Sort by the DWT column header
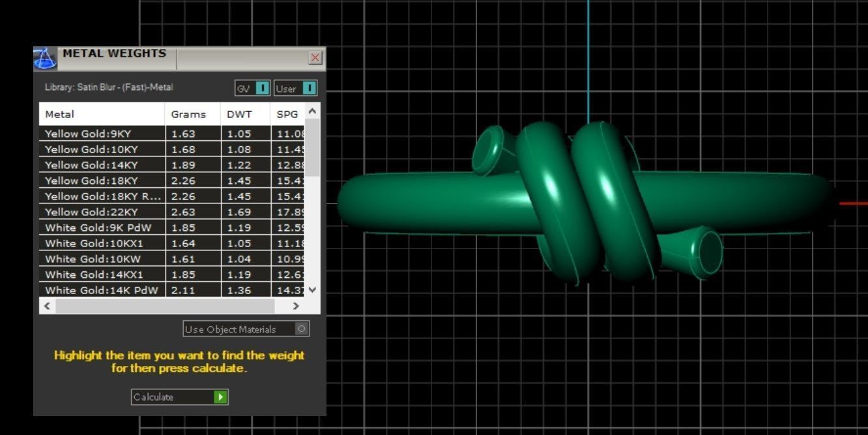Image resolution: width=868 pixels, height=435 pixels. click(246, 114)
